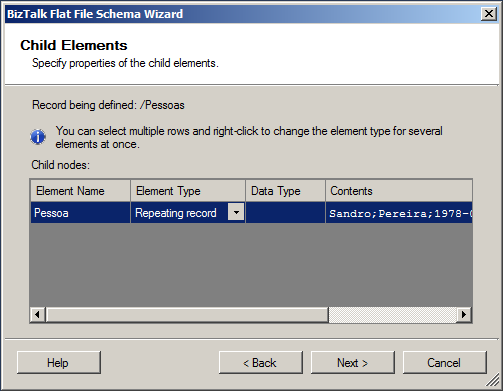Image resolution: width=503 pixels, height=391 pixels.
Task: Click the Element Name column header
Action: point(80,191)
